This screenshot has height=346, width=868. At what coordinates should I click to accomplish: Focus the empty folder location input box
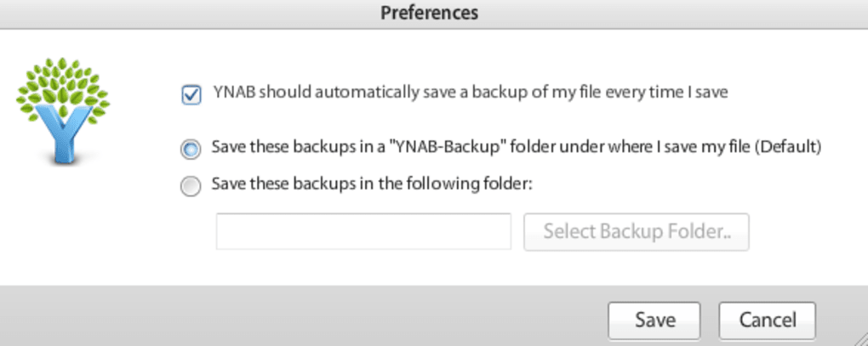[x=363, y=231]
